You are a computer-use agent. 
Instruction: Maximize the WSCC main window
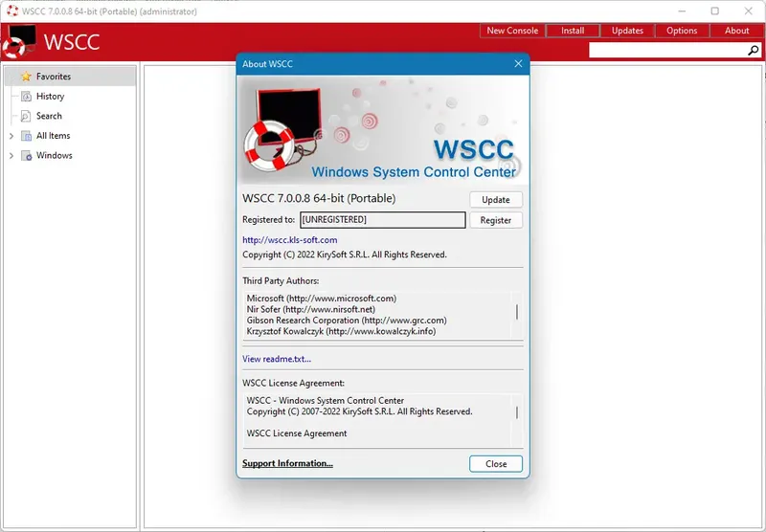(x=714, y=11)
